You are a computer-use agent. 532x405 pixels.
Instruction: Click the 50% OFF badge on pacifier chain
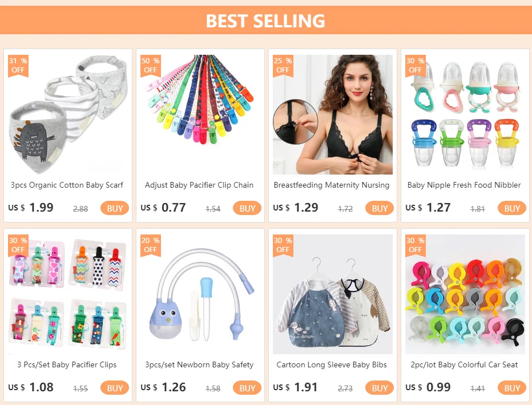[x=150, y=66]
